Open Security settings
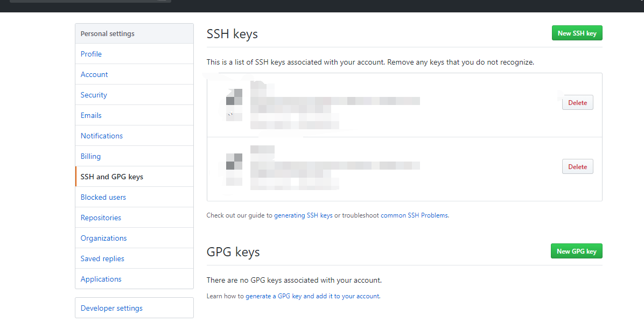 [x=134, y=95]
